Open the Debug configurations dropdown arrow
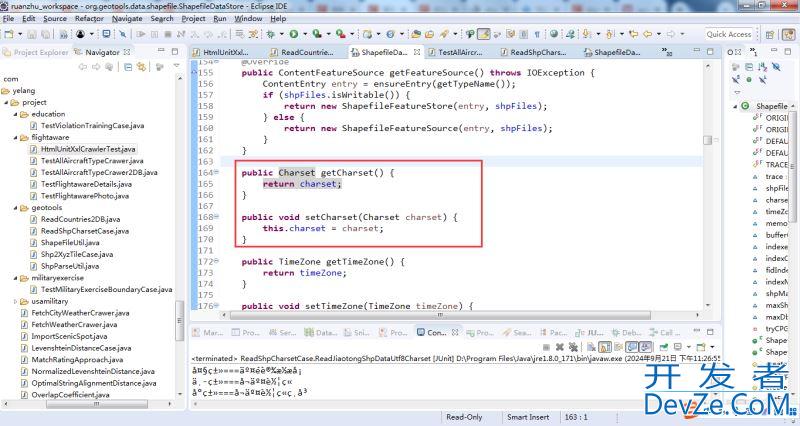The width and height of the screenshot is (800, 426). pos(282,34)
